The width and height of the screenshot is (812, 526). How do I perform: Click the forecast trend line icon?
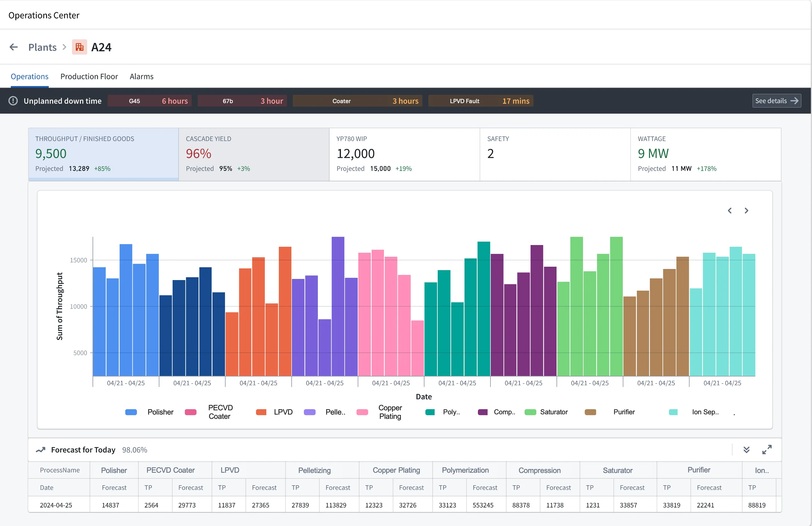(41, 450)
